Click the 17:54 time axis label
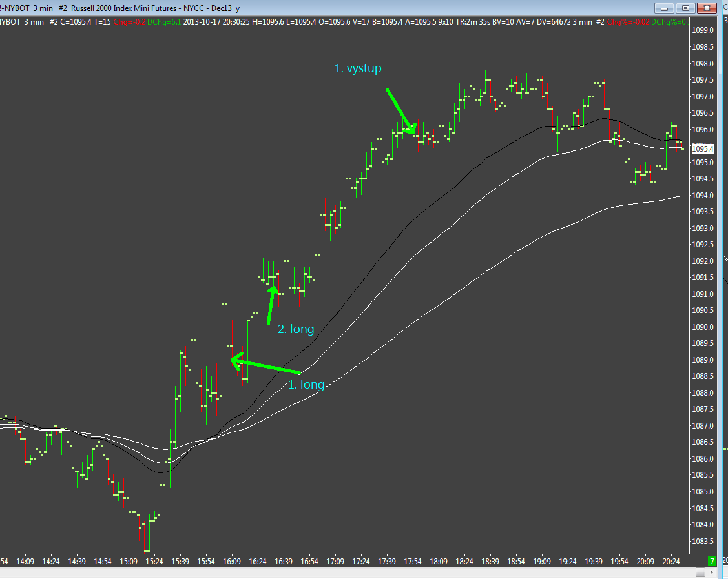This screenshot has width=728, height=579. point(412,562)
